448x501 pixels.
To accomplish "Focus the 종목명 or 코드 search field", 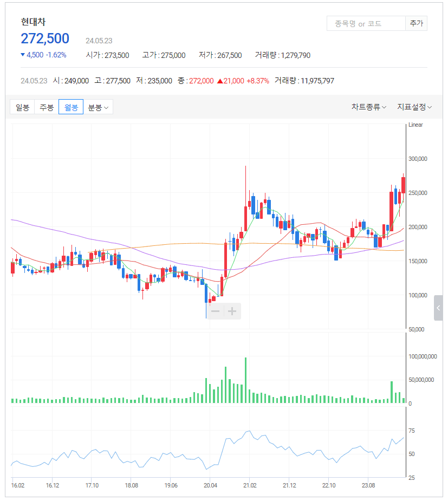I will (366, 23).
